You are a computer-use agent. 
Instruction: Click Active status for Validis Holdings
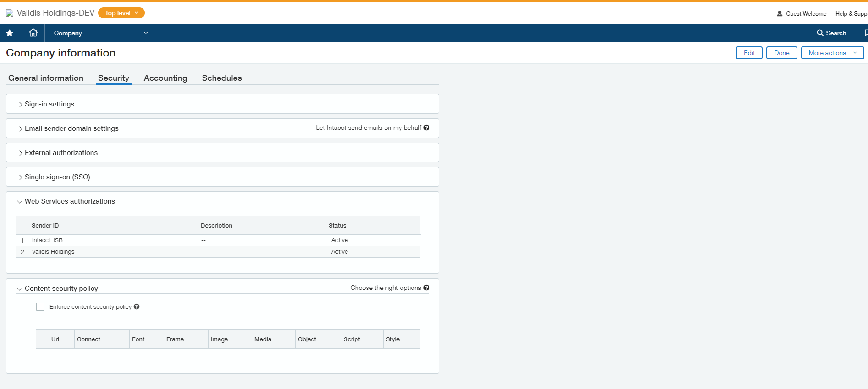340,252
